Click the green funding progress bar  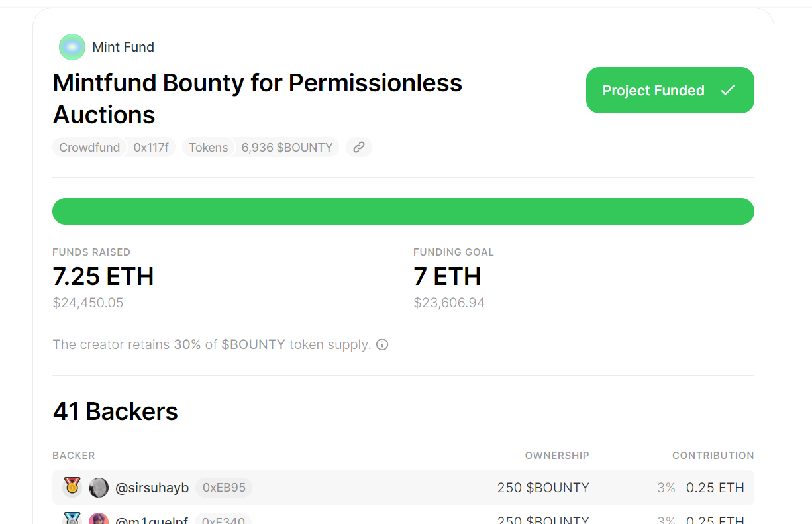click(403, 211)
